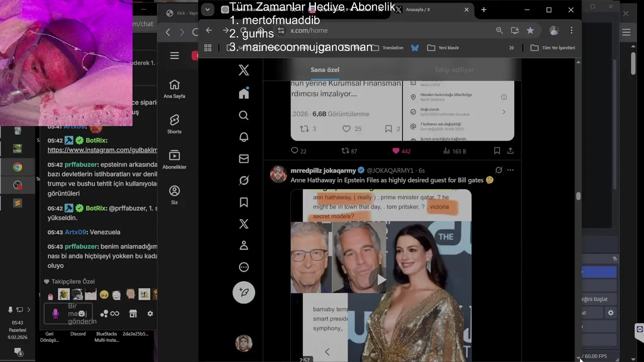Repost the embedded quoted post with 3 reposts
Image resolution: width=644 pixels, height=362 pixels.
(x=307, y=129)
